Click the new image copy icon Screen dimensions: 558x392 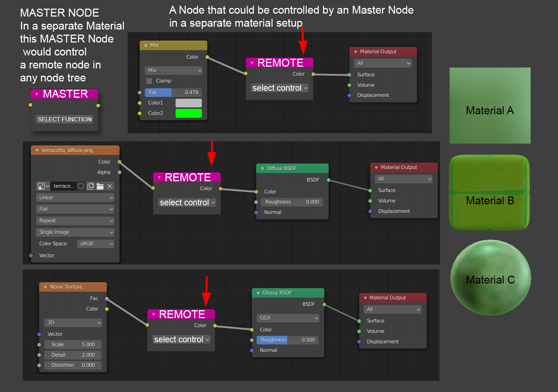(x=90, y=186)
